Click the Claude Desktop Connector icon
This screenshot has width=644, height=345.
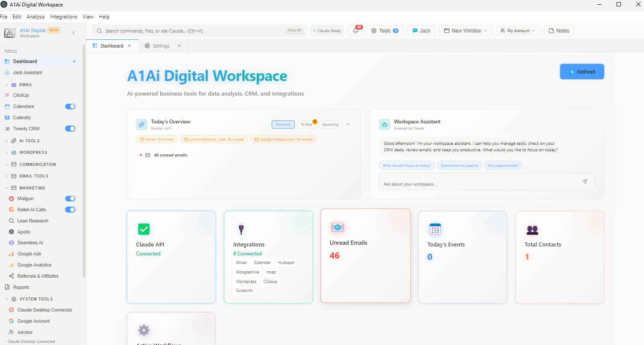click(12, 310)
